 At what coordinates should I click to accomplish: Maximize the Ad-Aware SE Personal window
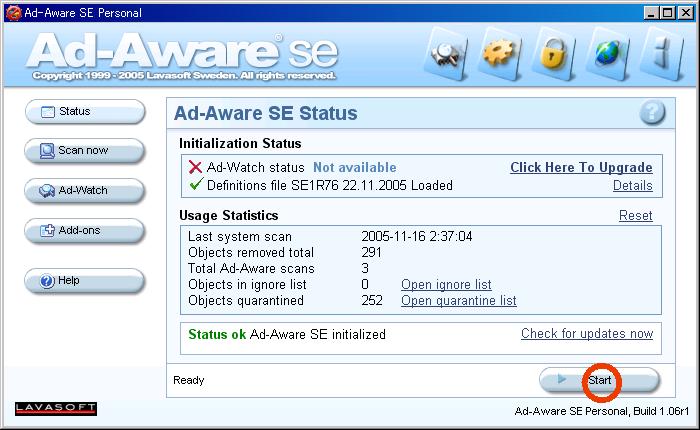coord(667,13)
